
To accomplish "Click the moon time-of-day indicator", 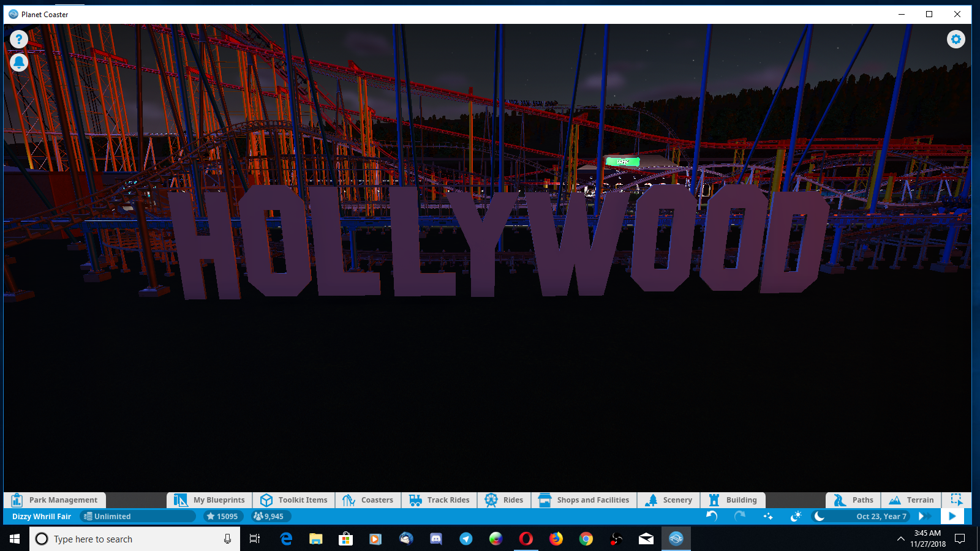I will click(820, 516).
